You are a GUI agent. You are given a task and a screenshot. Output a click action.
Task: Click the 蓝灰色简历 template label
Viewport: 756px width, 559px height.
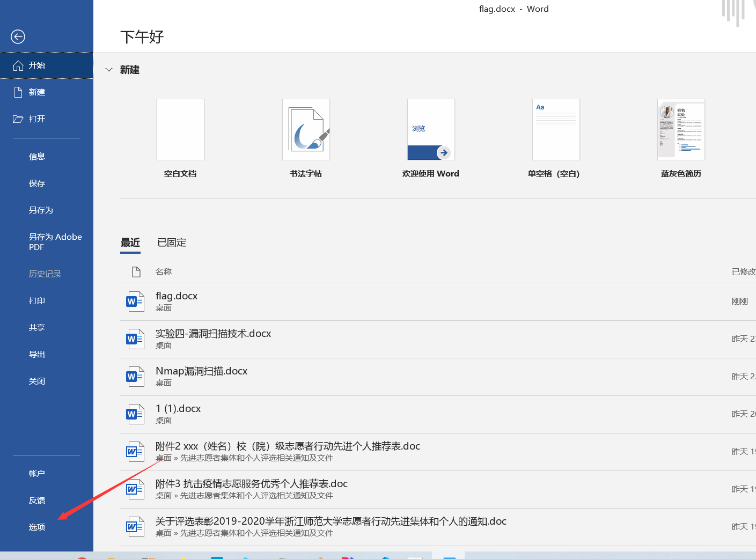(681, 174)
